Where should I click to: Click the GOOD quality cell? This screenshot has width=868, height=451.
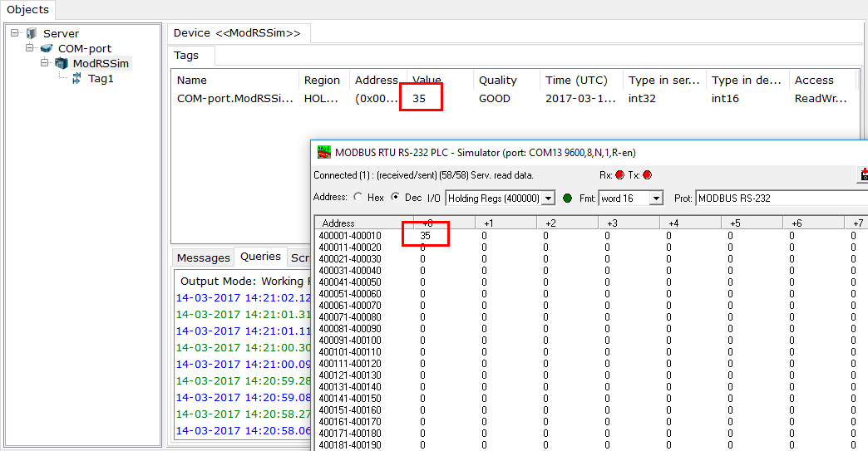495,98
